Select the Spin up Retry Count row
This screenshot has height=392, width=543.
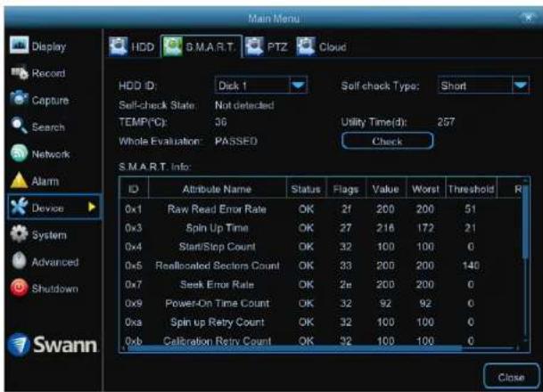click(321, 323)
